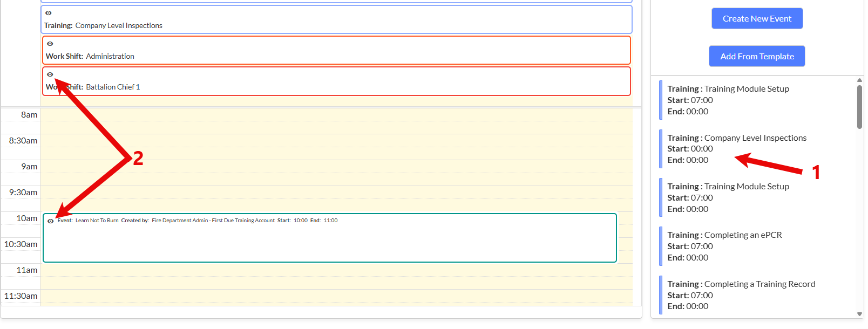The height and width of the screenshot is (329, 868).
Task: Click eye icon on Company Level Inspections training
Action: point(49,13)
